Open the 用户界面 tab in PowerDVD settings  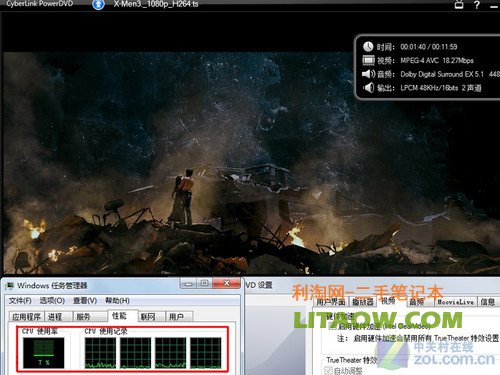[331, 302]
